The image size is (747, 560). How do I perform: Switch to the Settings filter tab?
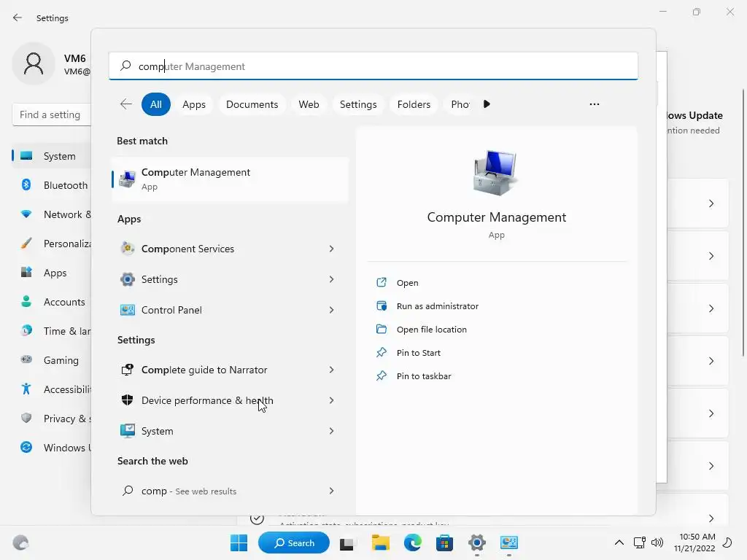tap(358, 104)
